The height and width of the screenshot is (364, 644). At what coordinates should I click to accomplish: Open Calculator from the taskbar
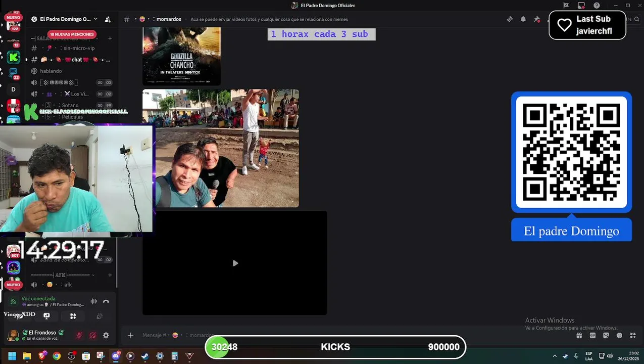tap(175, 356)
